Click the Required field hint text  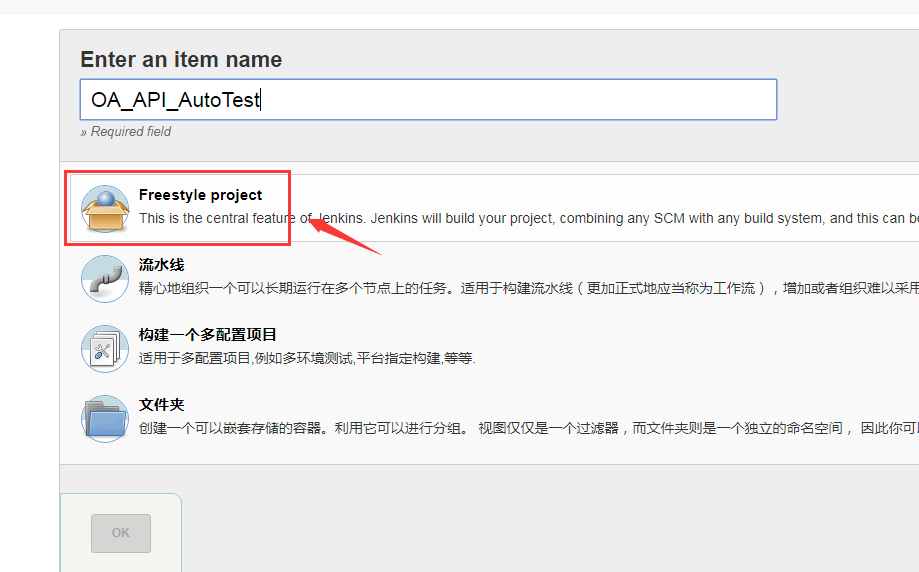tap(126, 131)
